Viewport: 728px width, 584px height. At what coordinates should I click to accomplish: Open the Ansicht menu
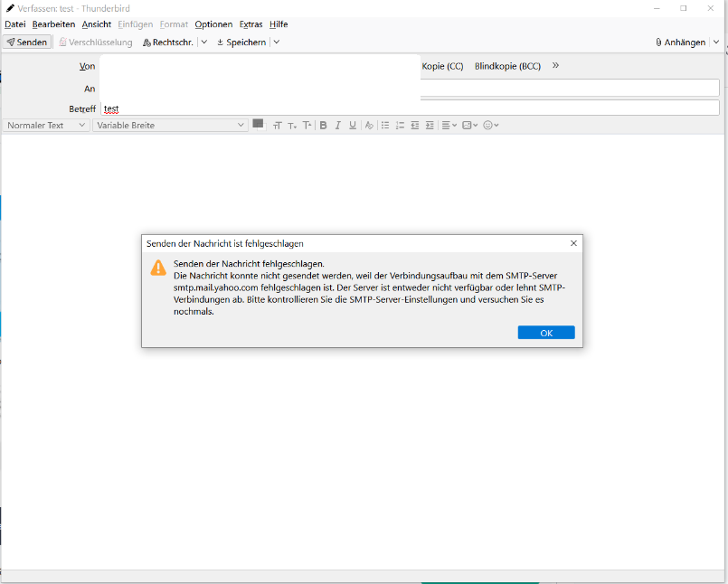click(97, 24)
